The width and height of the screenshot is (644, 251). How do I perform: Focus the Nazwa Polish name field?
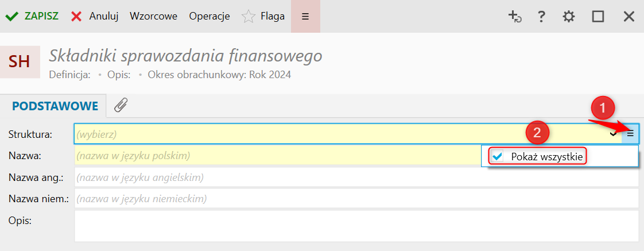coord(276,156)
